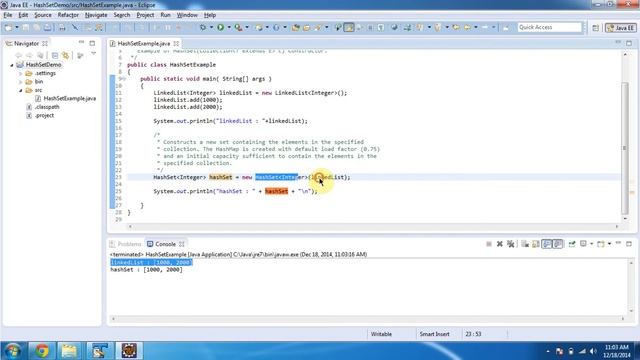Open the Navigator view menu triangle

pos(93,53)
